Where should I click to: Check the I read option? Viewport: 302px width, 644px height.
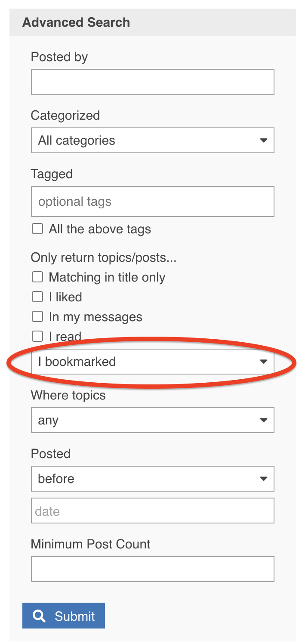click(37, 336)
